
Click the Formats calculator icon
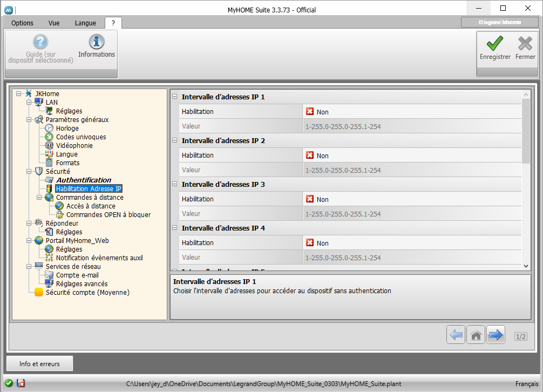tap(49, 163)
